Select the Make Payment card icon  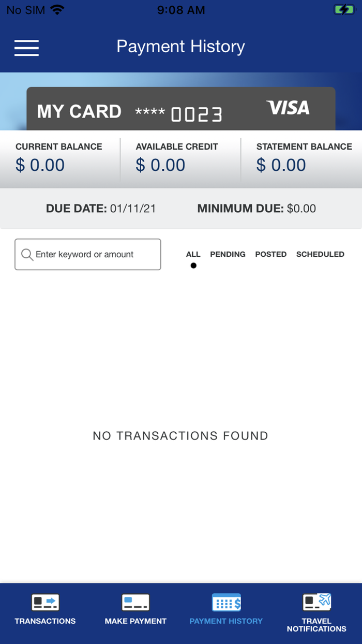[135, 602]
